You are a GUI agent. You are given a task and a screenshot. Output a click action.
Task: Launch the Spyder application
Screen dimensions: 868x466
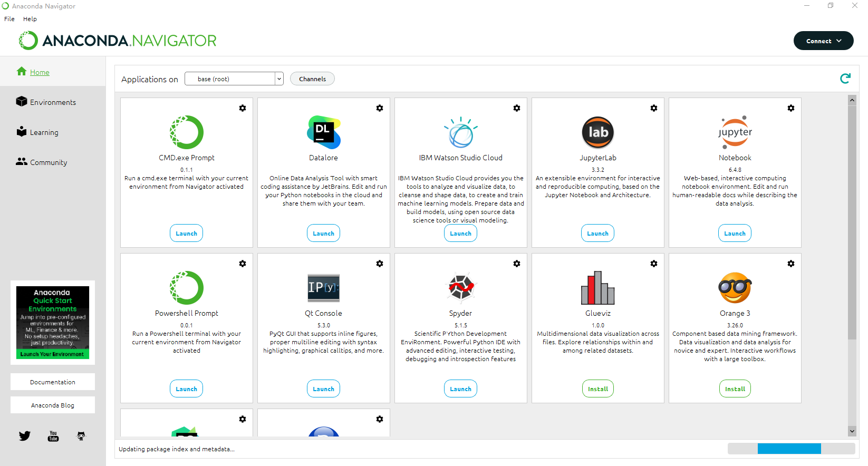pyautogui.click(x=460, y=389)
